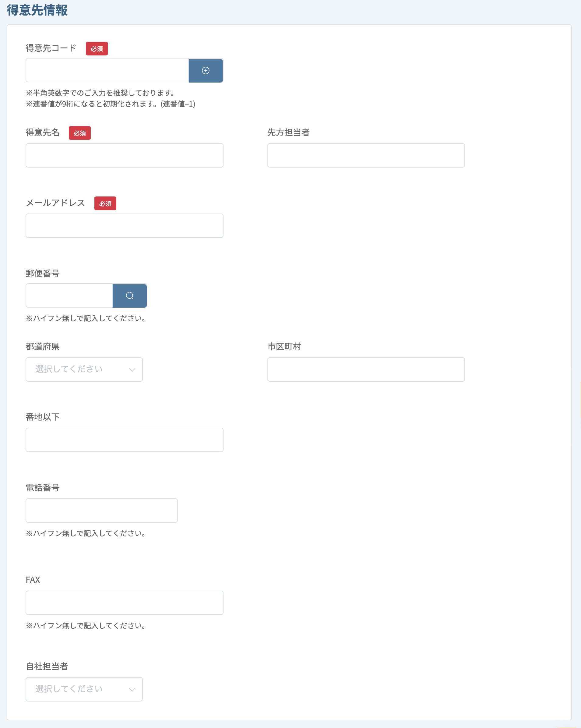Click the 電話番号 input field
581x728 pixels.
pos(102,511)
